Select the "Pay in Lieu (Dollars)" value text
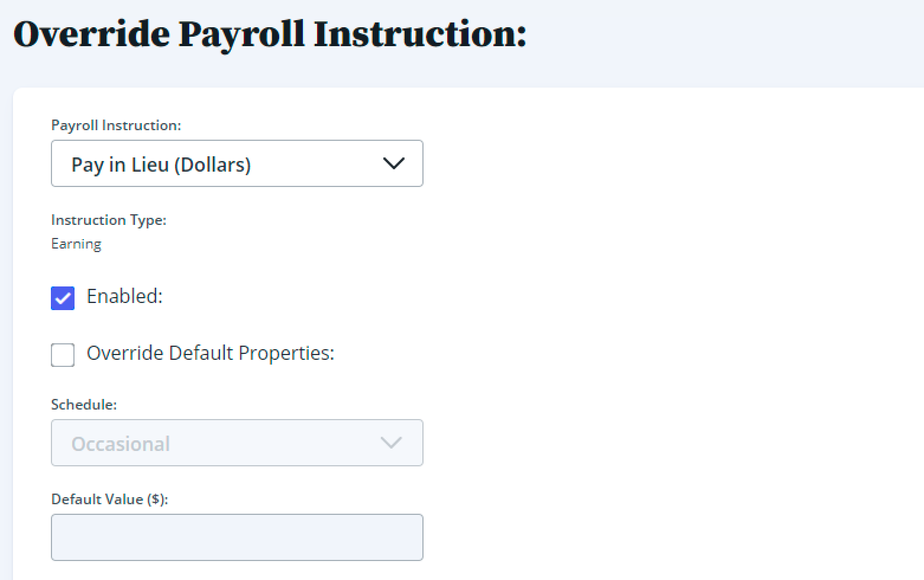This screenshot has width=924, height=580. pos(161,165)
